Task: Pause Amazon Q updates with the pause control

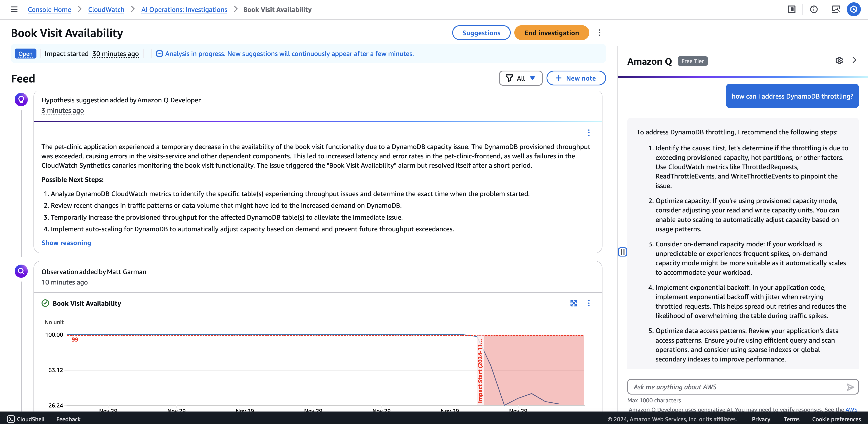Action: click(623, 252)
